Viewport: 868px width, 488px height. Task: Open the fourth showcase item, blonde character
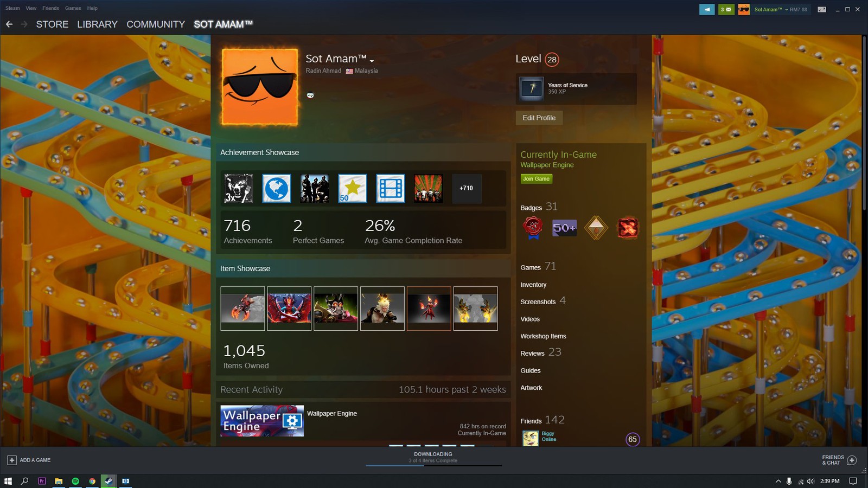(x=382, y=309)
